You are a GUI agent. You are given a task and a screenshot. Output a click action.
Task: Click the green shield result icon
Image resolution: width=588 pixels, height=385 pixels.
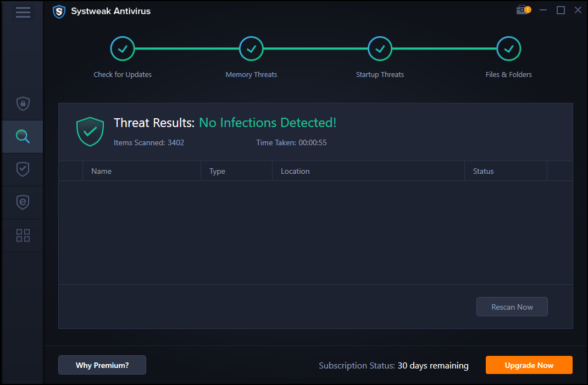coord(90,131)
